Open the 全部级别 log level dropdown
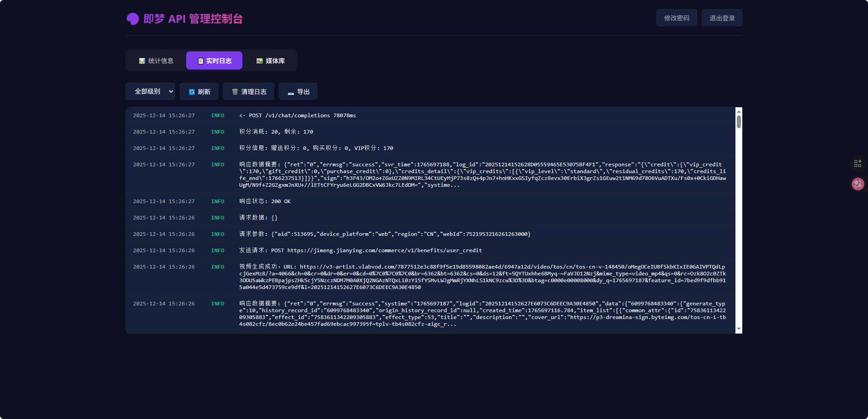Image resolution: width=868 pixels, height=419 pixels. coord(150,91)
